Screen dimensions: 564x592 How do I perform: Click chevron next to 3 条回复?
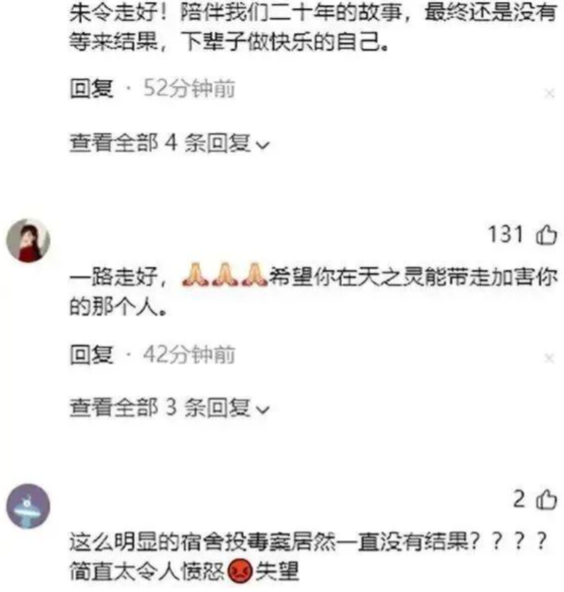click(263, 410)
